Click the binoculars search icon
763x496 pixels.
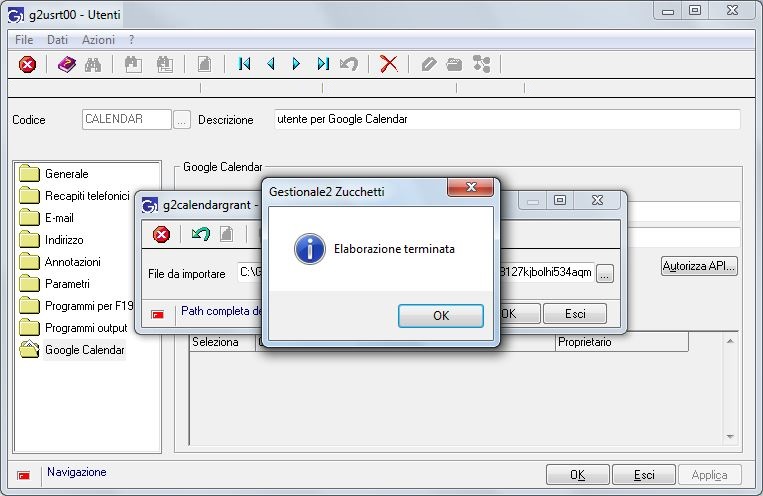click(93, 64)
